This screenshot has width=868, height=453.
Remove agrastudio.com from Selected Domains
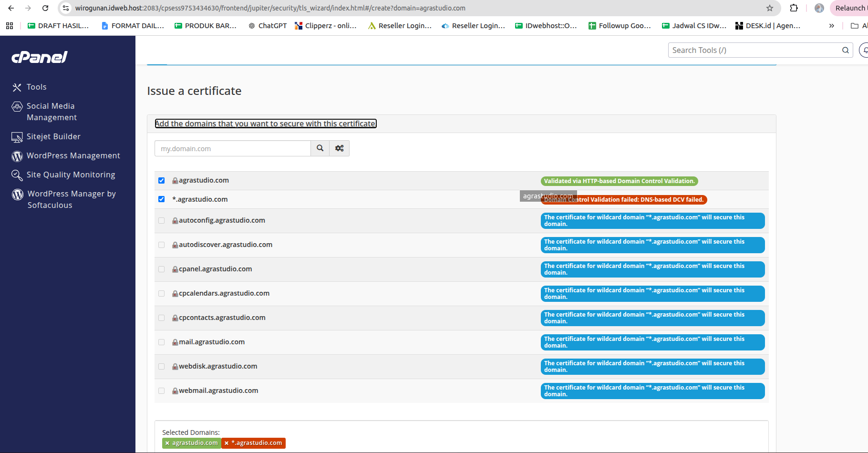pyautogui.click(x=167, y=443)
